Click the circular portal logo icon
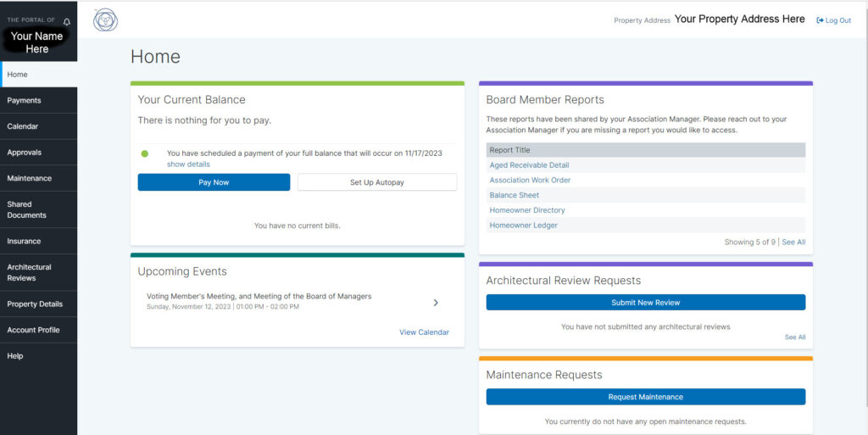868x435 pixels. tap(105, 20)
